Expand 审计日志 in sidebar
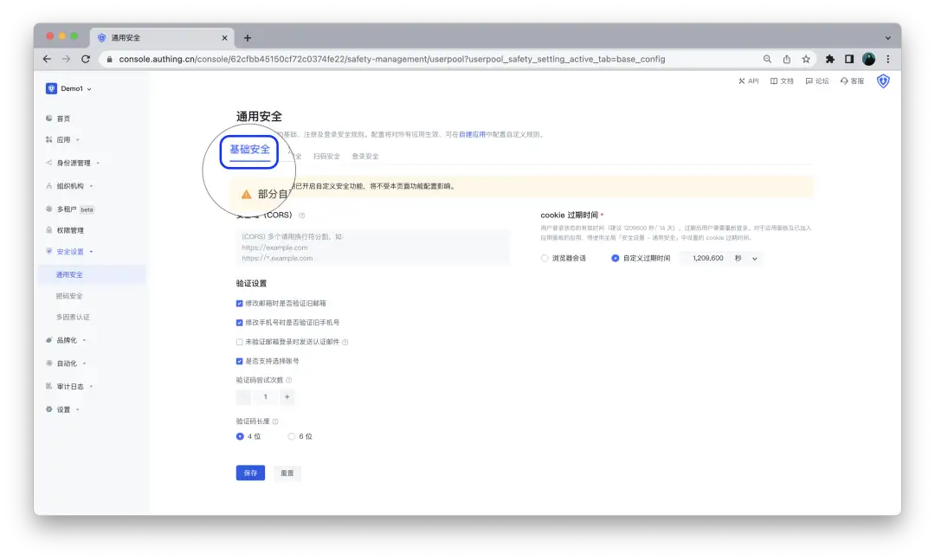The height and width of the screenshot is (560, 935). coord(70,386)
